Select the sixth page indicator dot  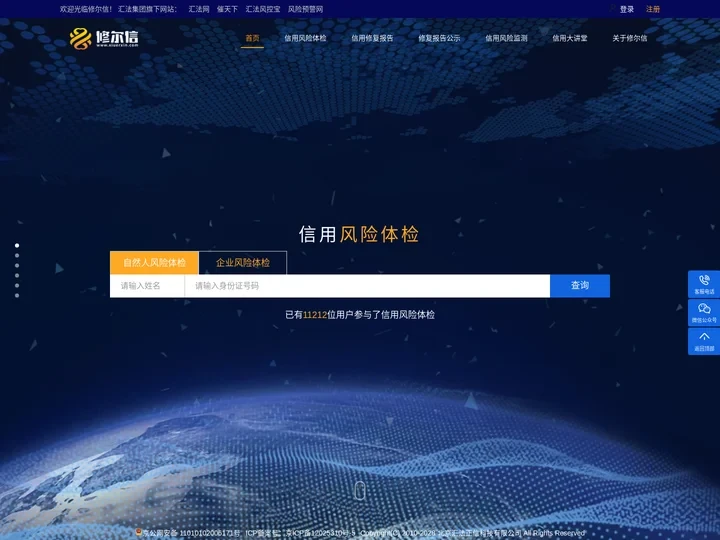click(17, 296)
